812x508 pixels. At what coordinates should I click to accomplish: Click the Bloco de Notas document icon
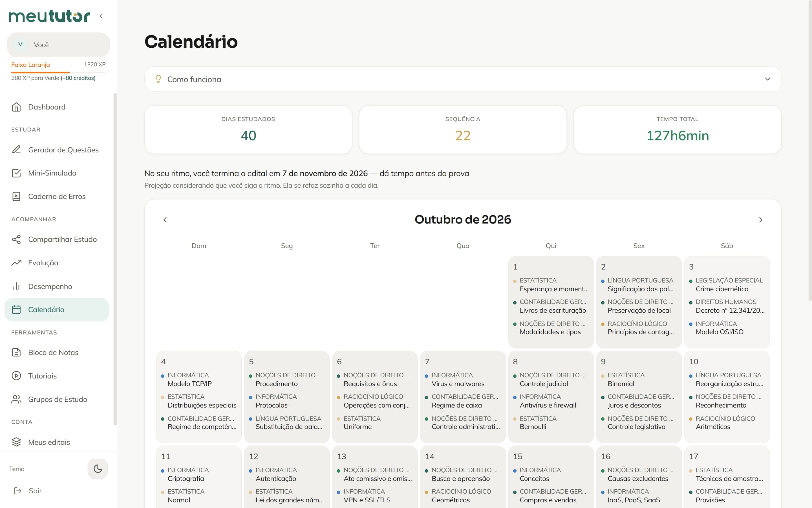point(16,352)
